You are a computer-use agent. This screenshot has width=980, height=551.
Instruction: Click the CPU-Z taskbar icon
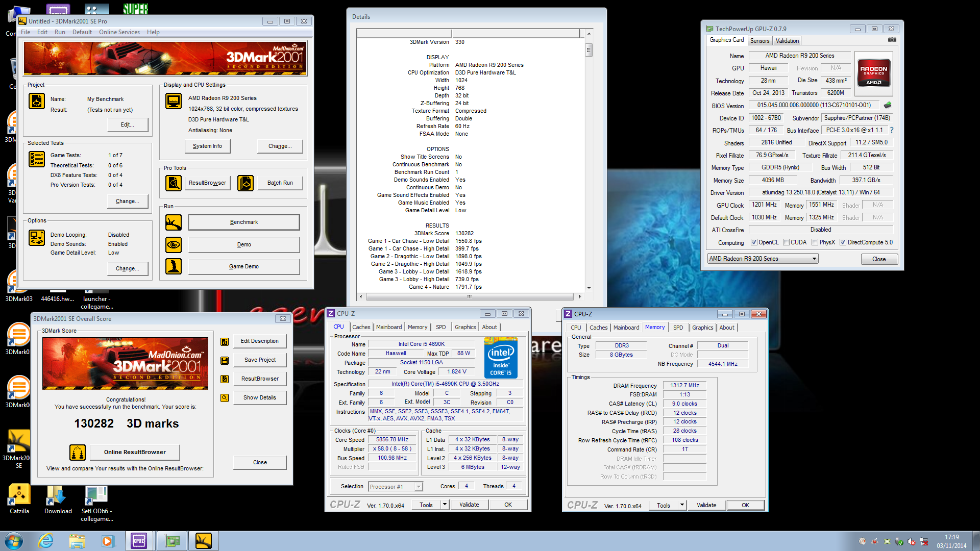[x=139, y=541]
